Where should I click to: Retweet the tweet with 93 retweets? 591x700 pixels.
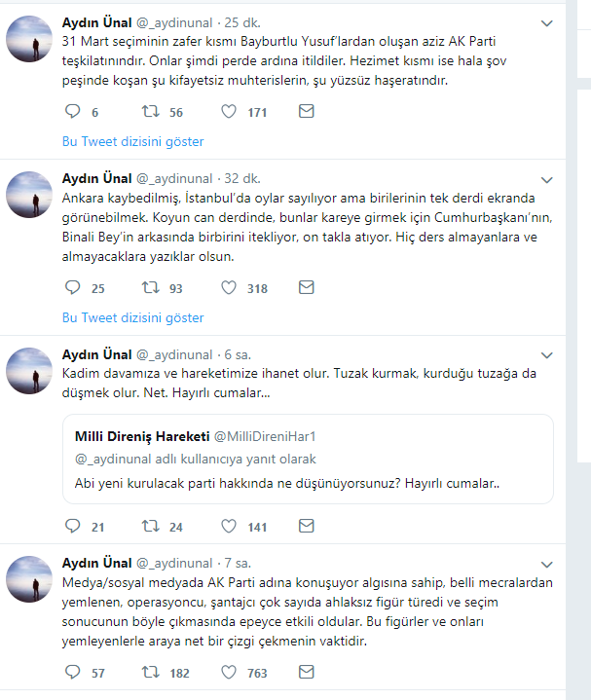click(151, 287)
